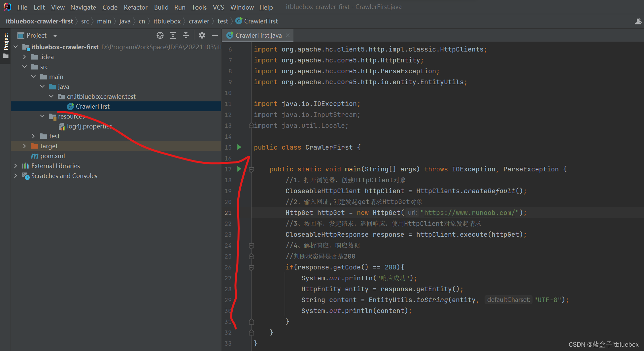Click the External Libraries icon
Image resolution: width=644 pixels, height=351 pixels.
pyautogui.click(x=26, y=166)
